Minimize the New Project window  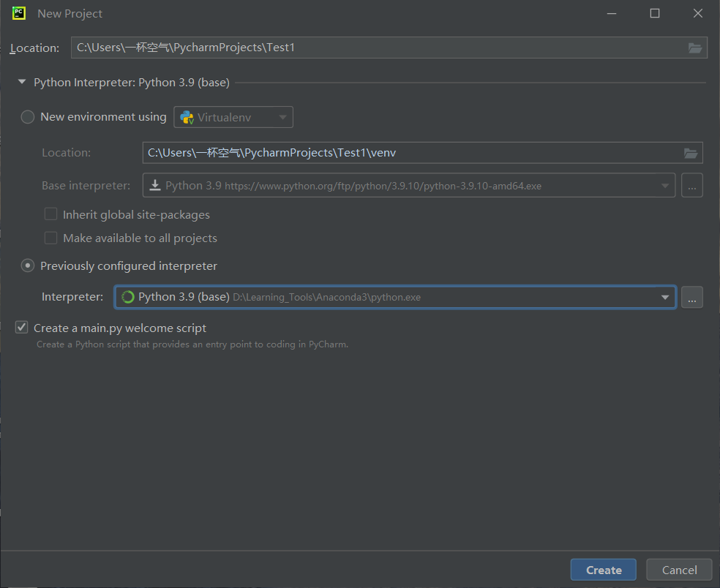[x=612, y=14]
